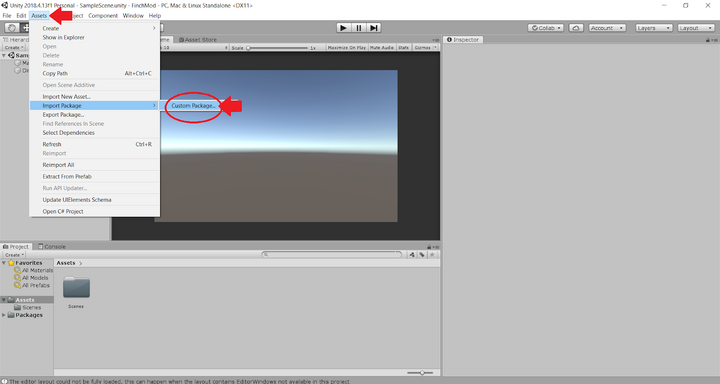The image size is (720, 384).
Task: Open the Account dropdown button
Action: point(607,28)
